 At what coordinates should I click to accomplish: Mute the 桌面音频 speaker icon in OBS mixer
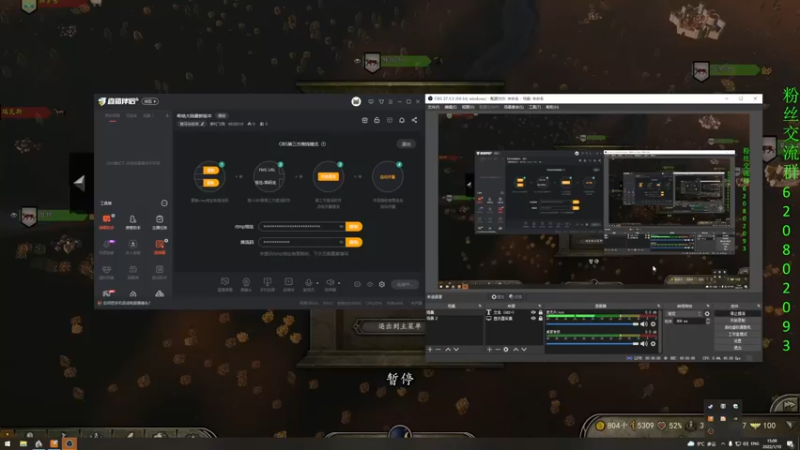point(644,343)
